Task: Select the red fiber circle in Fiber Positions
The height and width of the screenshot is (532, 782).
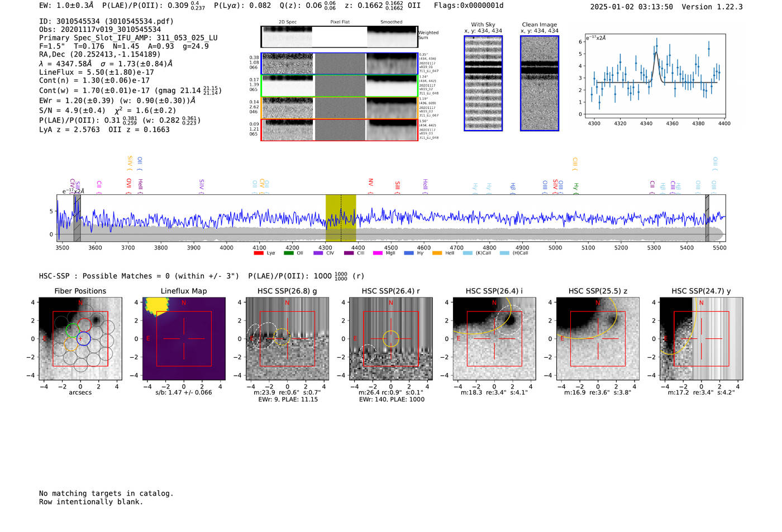Action: pyautogui.click(x=84, y=324)
